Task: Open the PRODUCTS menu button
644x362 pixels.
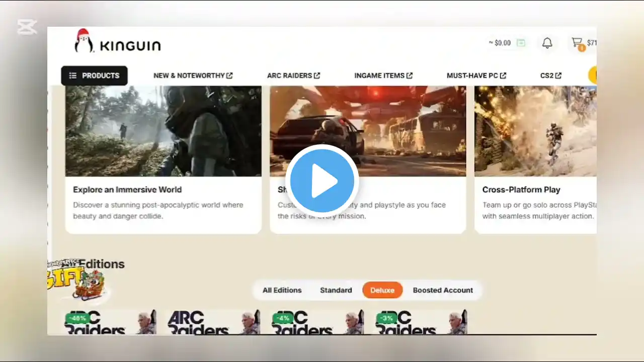Action: 94,75
